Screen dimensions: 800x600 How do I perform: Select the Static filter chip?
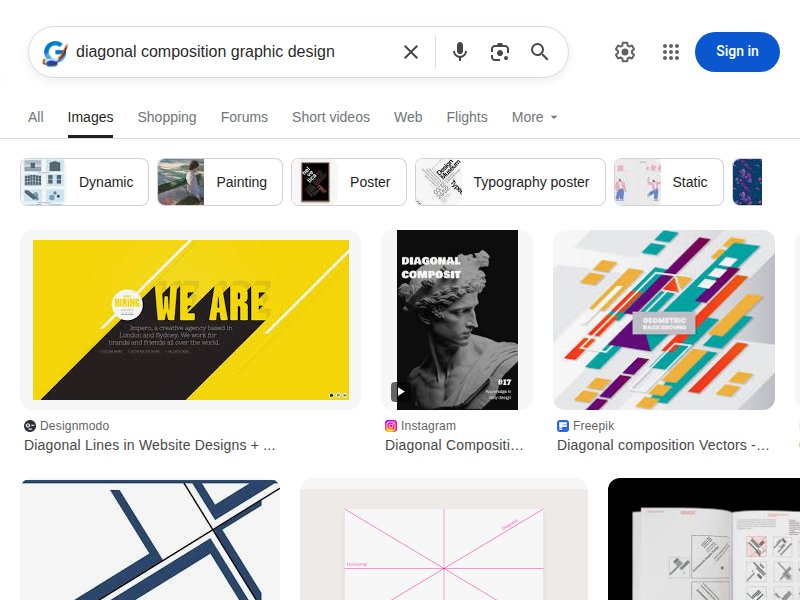click(667, 182)
